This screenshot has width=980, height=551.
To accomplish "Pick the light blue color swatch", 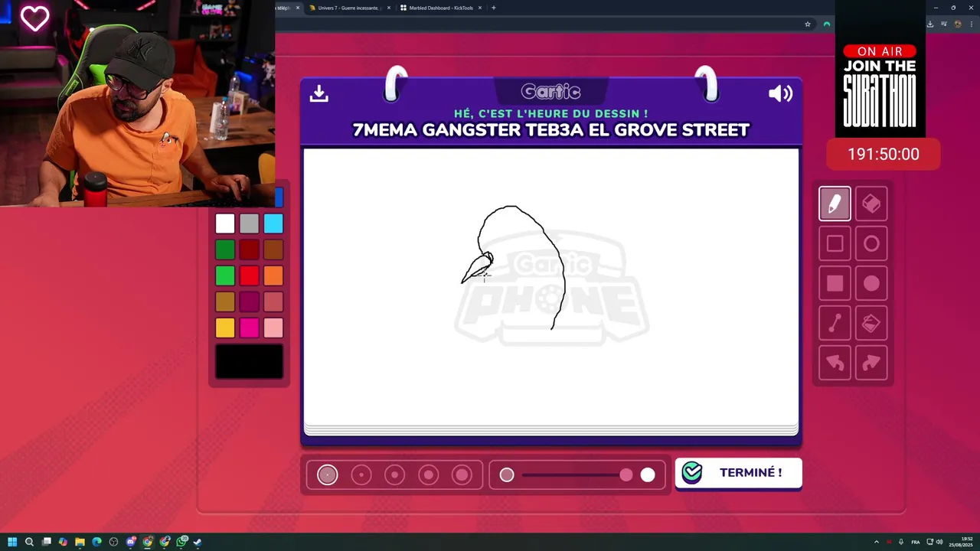I will click(273, 223).
